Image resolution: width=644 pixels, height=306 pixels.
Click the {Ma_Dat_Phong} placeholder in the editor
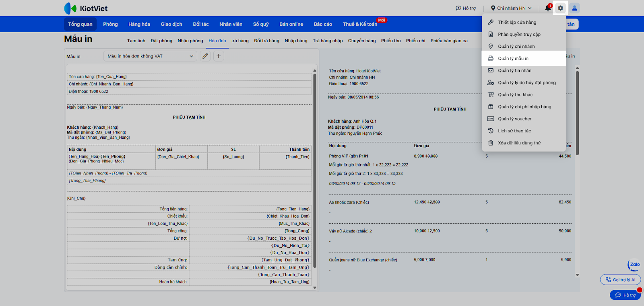[111, 132]
